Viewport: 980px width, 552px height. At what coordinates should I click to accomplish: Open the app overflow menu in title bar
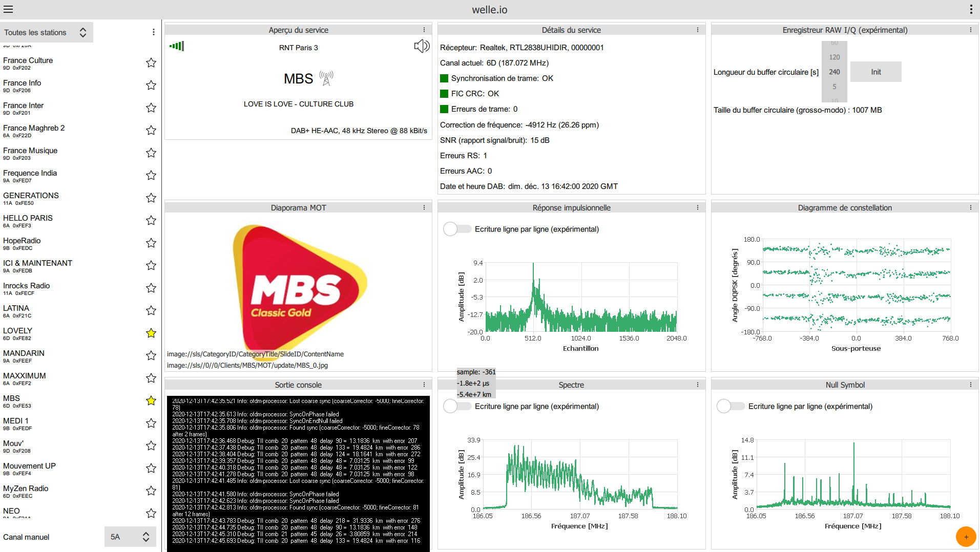point(971,9)
